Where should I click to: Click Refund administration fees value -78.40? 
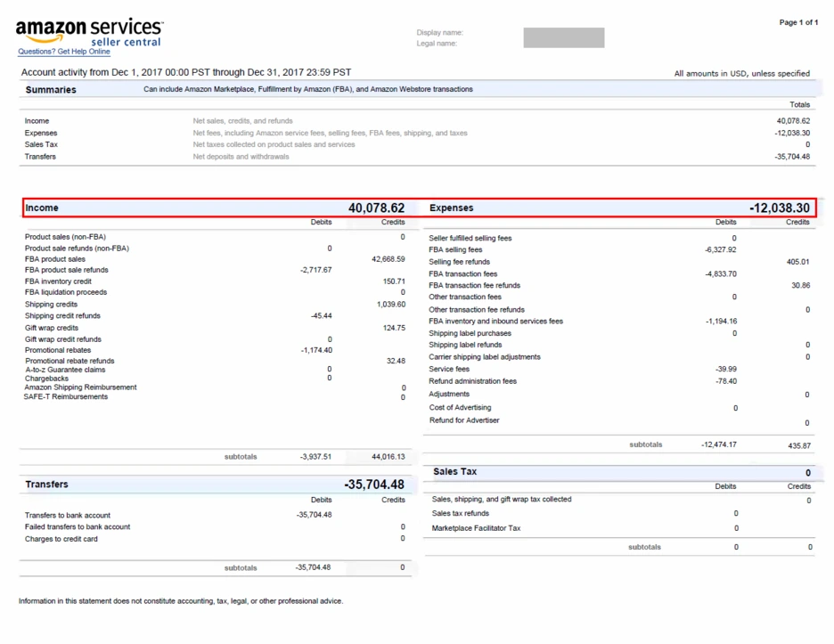coord(726,380)
